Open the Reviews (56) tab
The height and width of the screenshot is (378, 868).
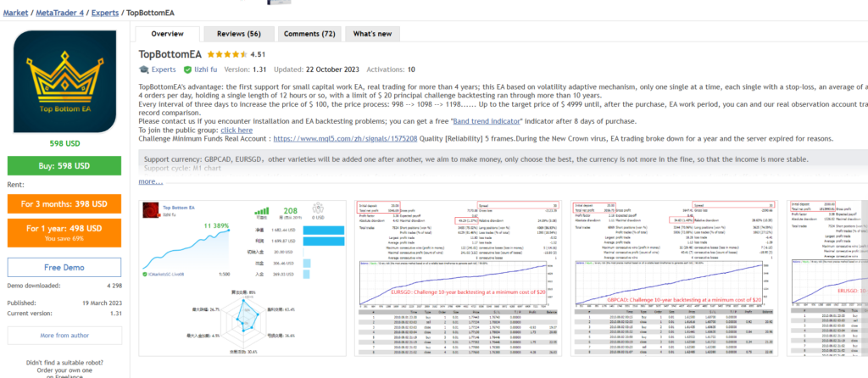[238, 34]
